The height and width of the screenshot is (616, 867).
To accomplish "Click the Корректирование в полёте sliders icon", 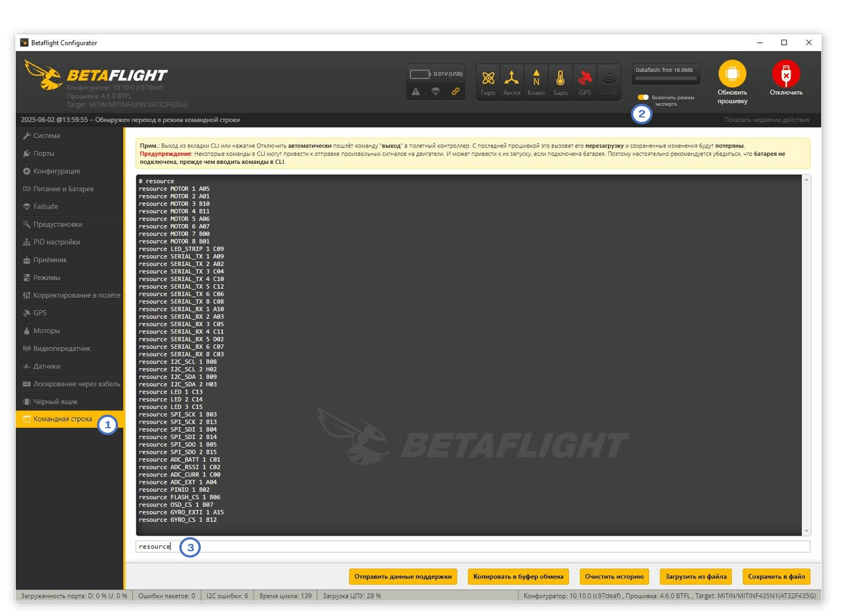I will point(26,295).
